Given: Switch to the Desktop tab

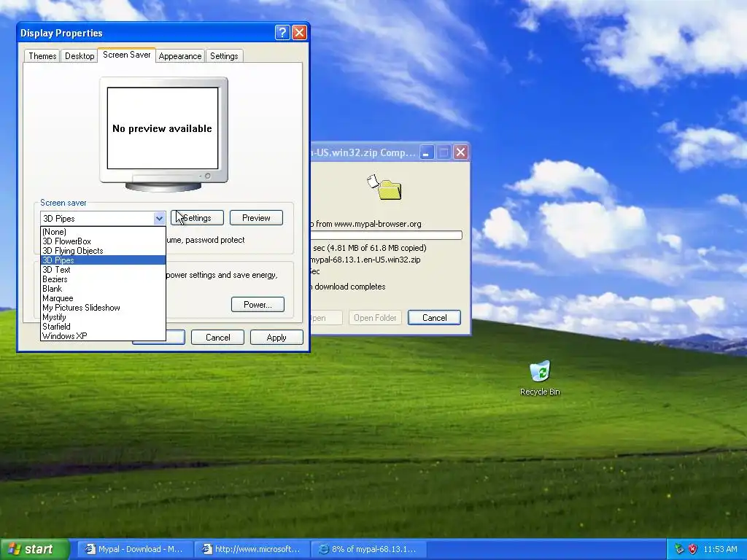Looking at the screenshot, I should click(x=80, y=56).
